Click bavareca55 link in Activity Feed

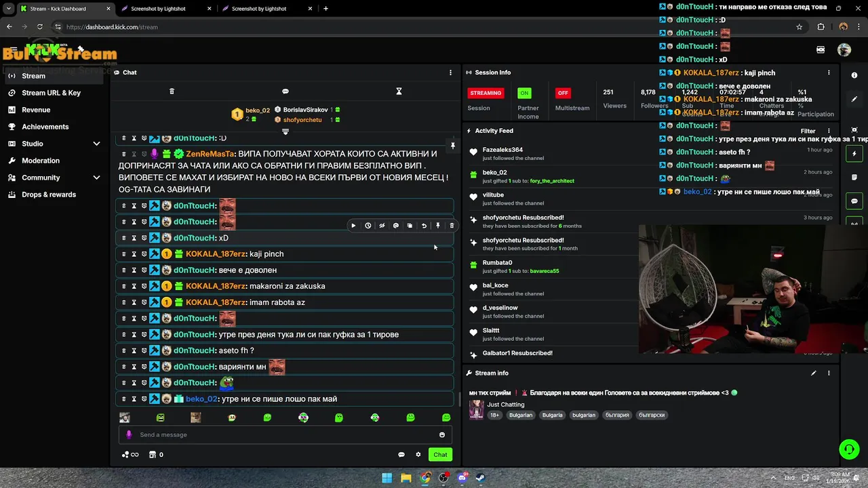545,271
